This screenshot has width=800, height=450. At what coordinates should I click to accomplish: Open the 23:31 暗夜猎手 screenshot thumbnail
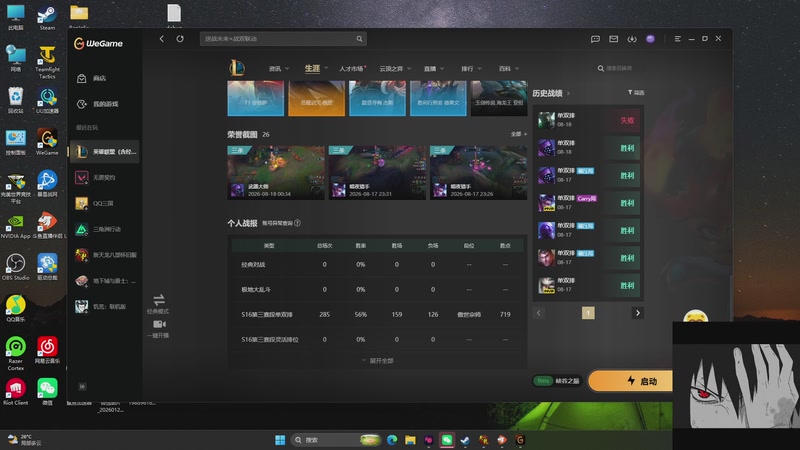377,172
